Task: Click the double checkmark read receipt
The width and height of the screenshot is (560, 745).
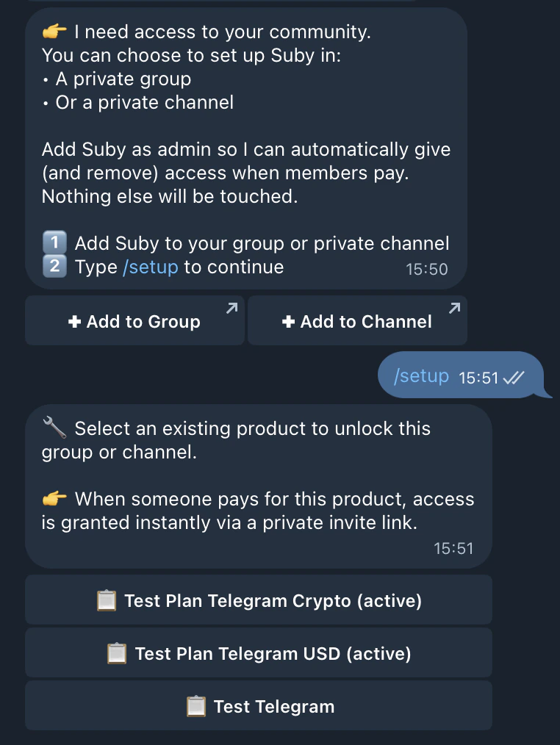Action: 514,376
